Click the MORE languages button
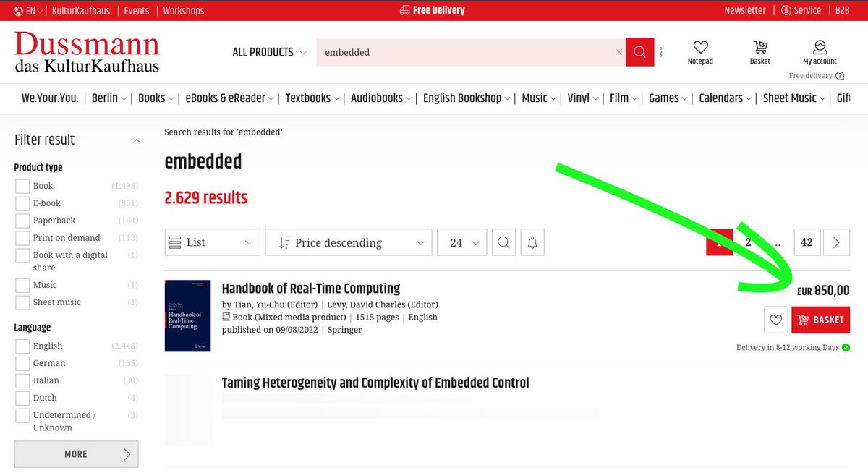Image resolution: width=868 pixels, height=473 pixels. (x=76, y=454)
